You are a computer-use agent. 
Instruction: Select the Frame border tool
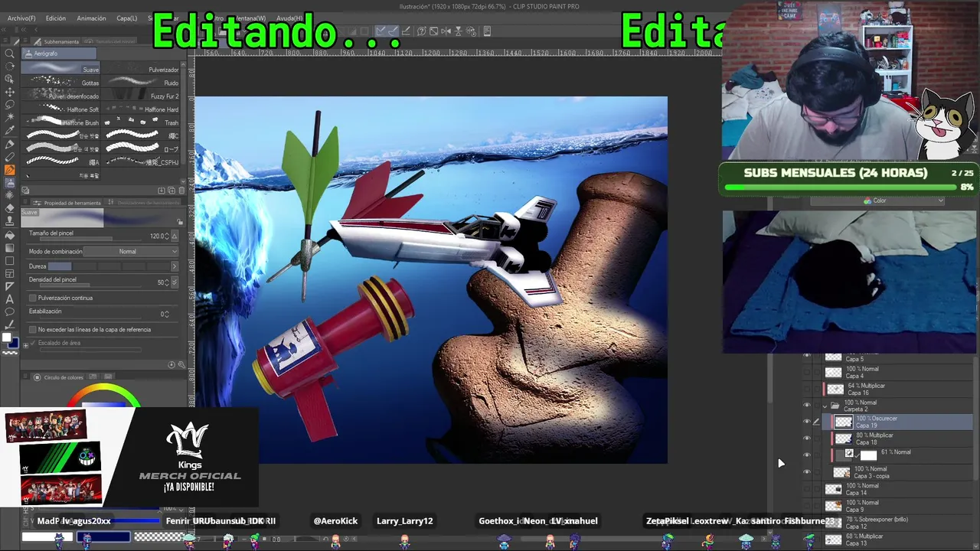tap(10, 273)
